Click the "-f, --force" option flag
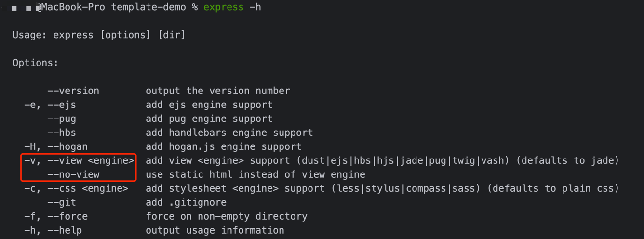Image resolution: width=644 pixels, height=239 pixels. pyautogui.click(x=56, y=217)
